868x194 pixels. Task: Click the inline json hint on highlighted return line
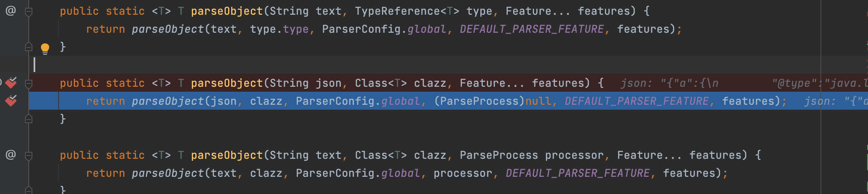click(x=836, y=101)
